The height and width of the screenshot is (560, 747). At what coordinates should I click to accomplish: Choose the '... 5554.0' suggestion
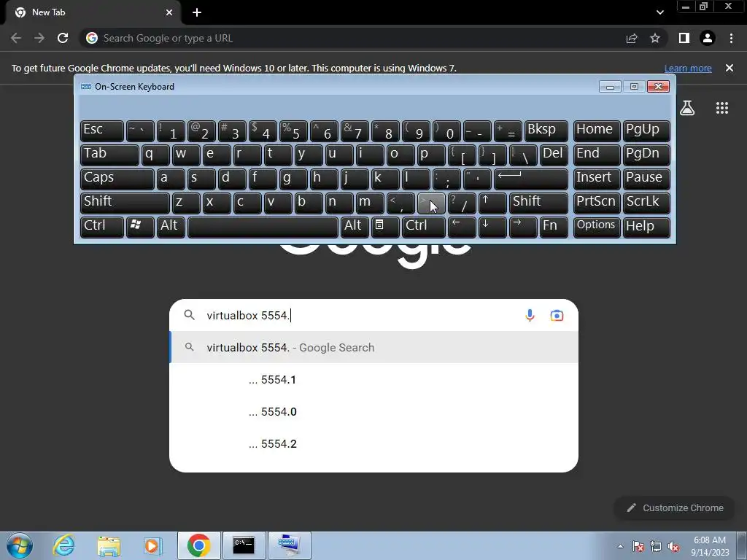pyautogui.click(x=374, y=411)
